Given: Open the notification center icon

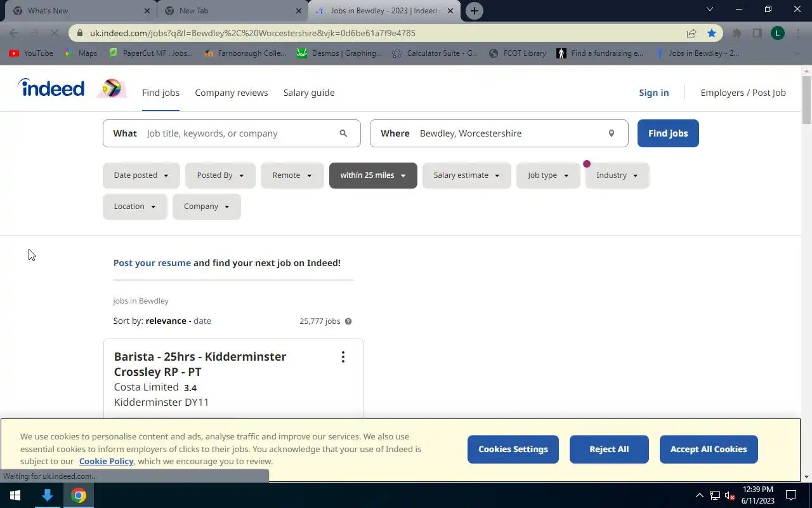Looking at the screenshot, I should click(791, 495).
